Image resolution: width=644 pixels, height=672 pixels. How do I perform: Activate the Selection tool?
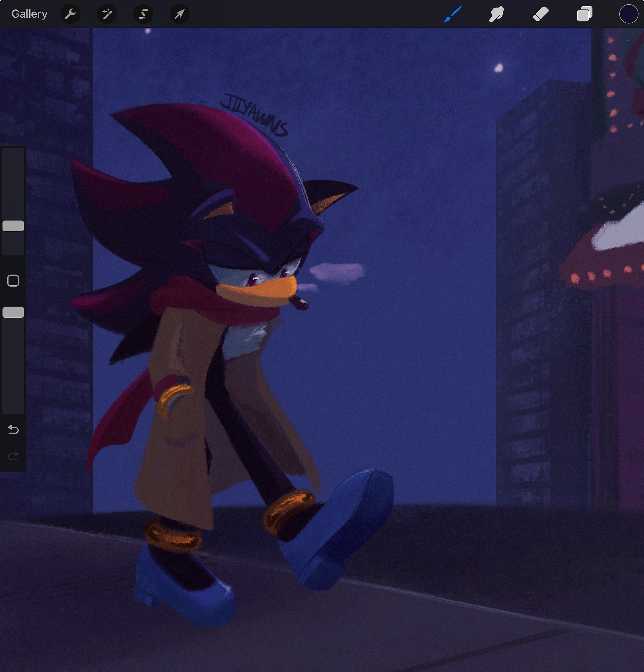[143, 14]
